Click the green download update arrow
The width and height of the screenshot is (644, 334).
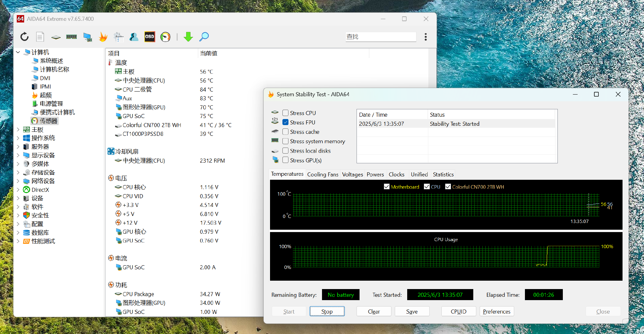tap(189, 37)
